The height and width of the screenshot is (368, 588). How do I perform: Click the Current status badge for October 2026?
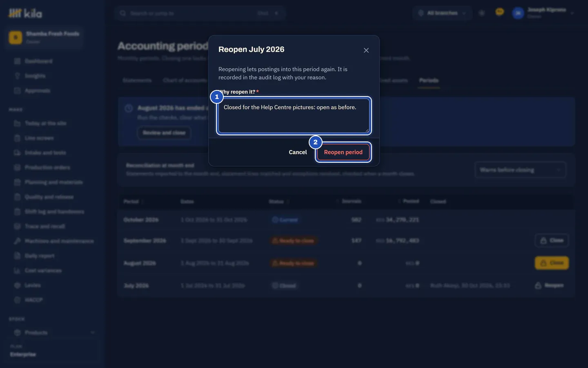285,220
